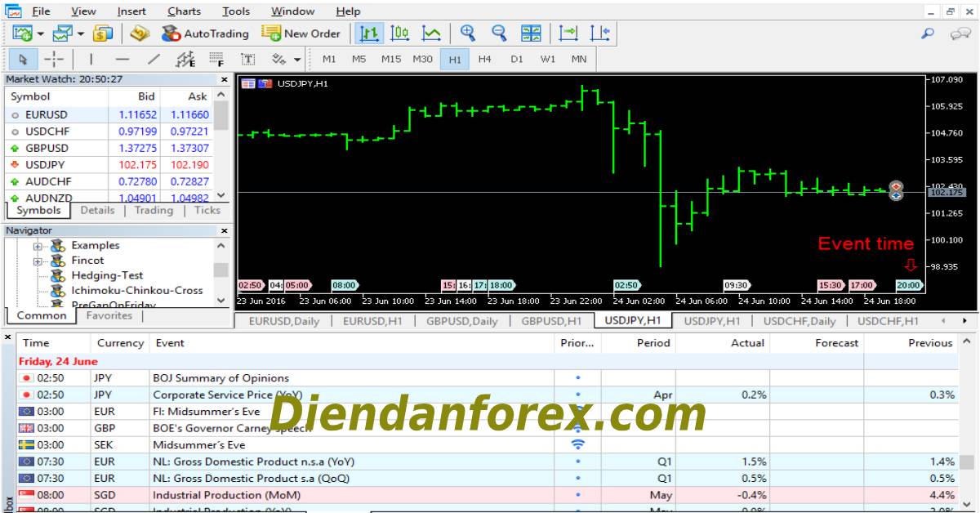980x513 pixels.
Task: Activate the standard cursor mode
Action: [x=23, y=59]
